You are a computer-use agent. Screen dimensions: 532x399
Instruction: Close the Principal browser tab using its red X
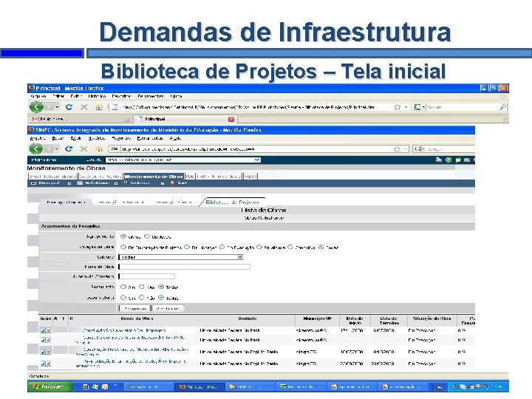[x=231, y=119]
